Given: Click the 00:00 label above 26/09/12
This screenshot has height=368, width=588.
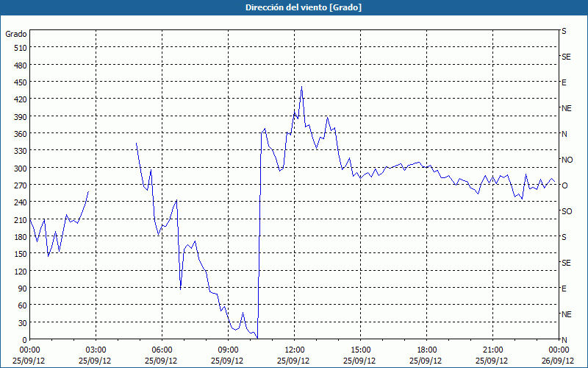Looking at the screenshot, I should tap(559, 350).
